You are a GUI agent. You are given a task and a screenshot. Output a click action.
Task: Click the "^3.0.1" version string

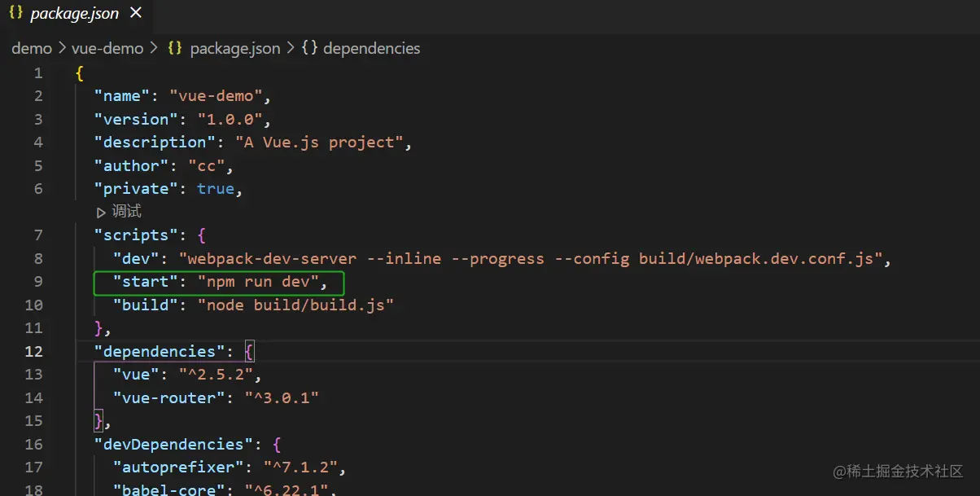pyautogui.click(x=282, y=397)
